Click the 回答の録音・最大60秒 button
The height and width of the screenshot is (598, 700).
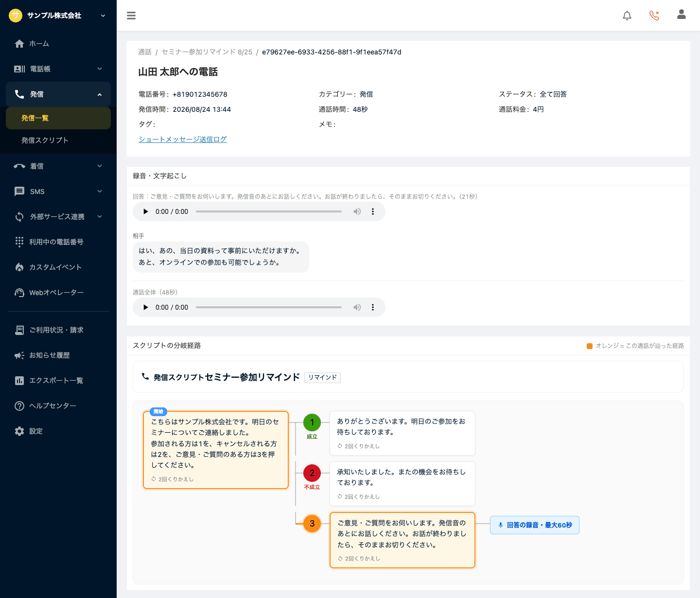pyautogui.click(x=535, y=525)
